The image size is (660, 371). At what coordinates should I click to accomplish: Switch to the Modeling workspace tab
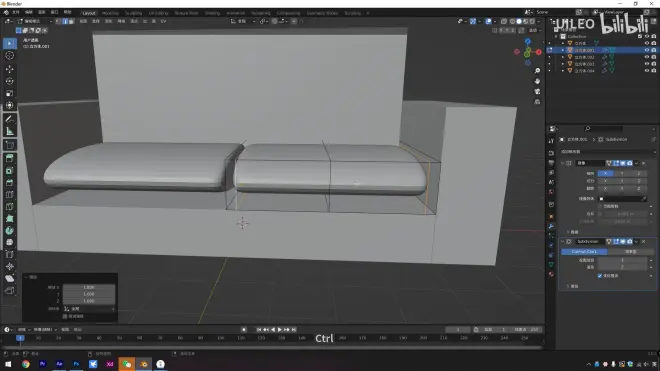[110, 13]
